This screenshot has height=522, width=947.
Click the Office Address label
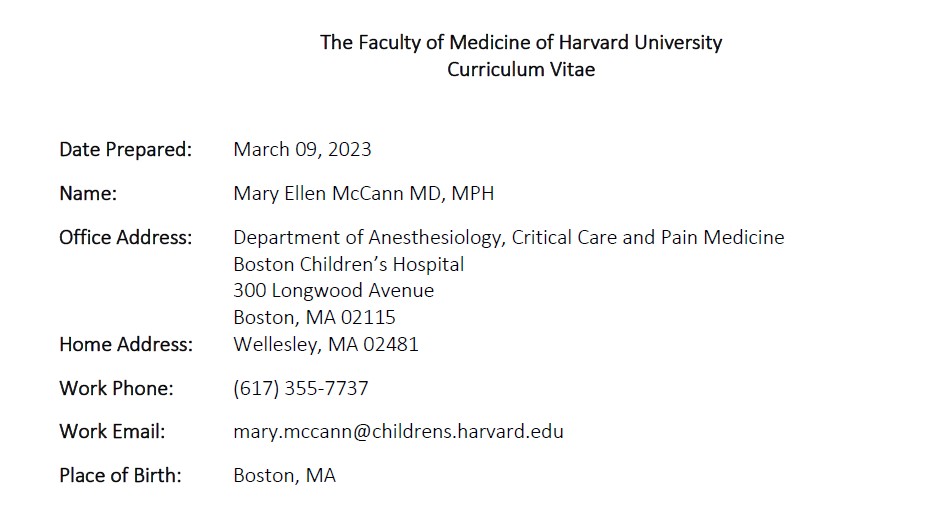click(125, 238)
